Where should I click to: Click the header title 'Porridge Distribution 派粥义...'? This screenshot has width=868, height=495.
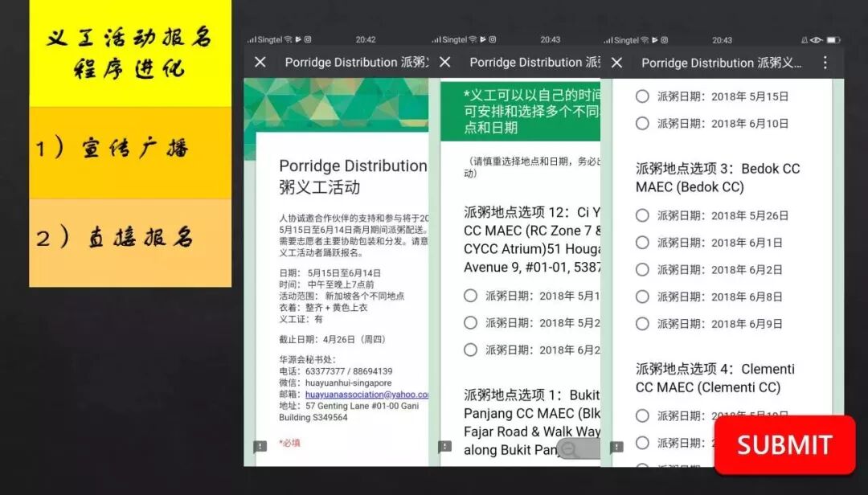(x=721, y=63)
